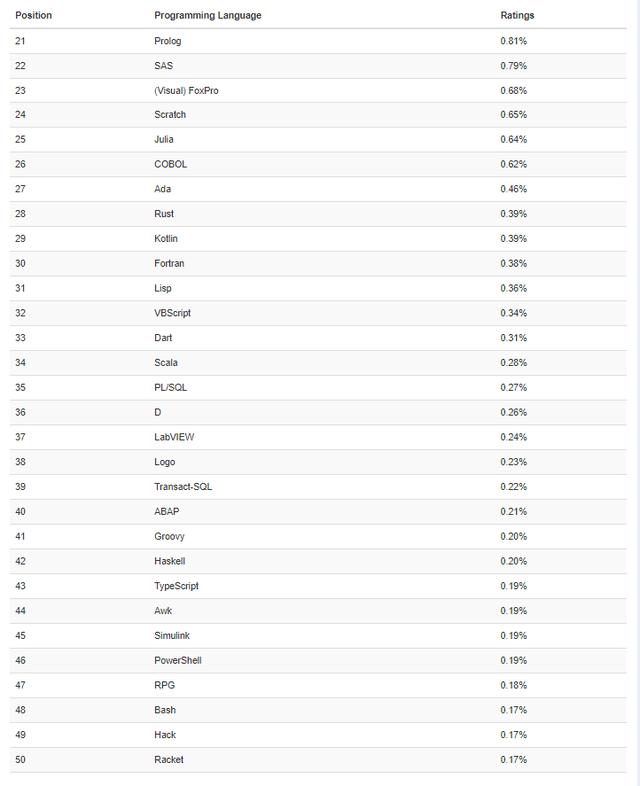640x786 pixels.
Task: Click the PL/SQL language name
Action: point(170,388)
